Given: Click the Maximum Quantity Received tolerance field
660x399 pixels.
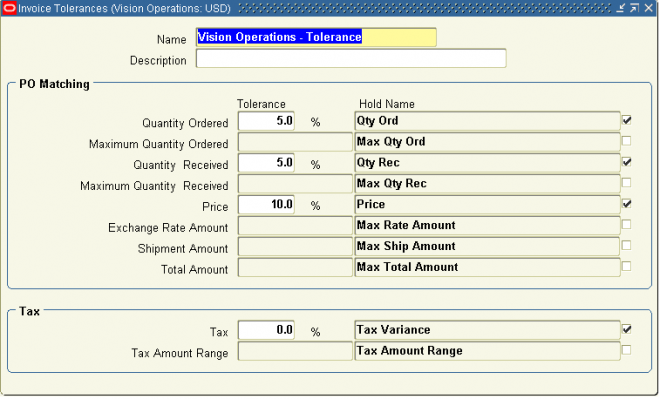Looking at the screenshot, I should click(x=295, y=184).
